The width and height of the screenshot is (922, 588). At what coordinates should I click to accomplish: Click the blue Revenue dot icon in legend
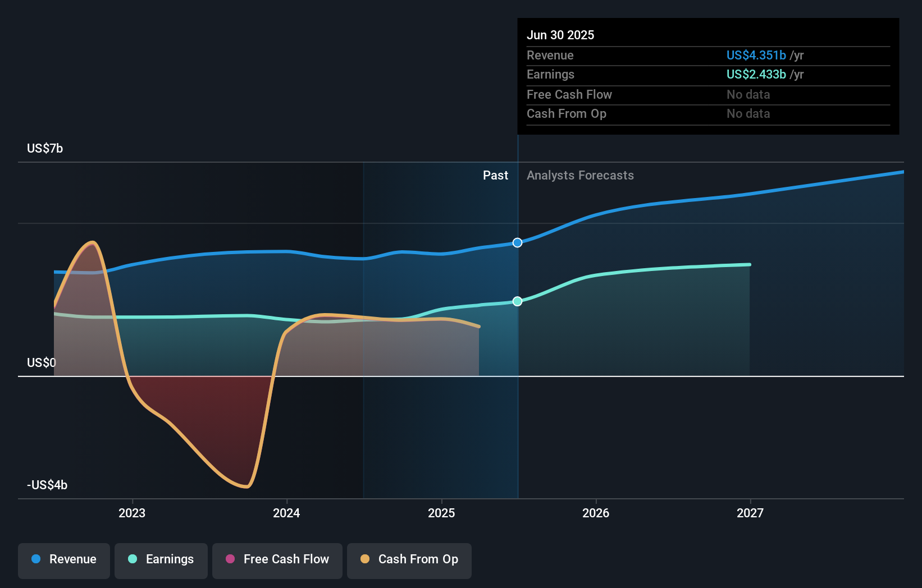(36, 559)
